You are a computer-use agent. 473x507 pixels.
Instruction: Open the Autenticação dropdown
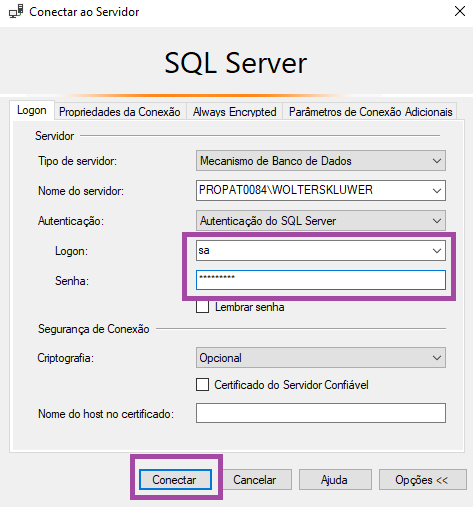coord(321,221)
